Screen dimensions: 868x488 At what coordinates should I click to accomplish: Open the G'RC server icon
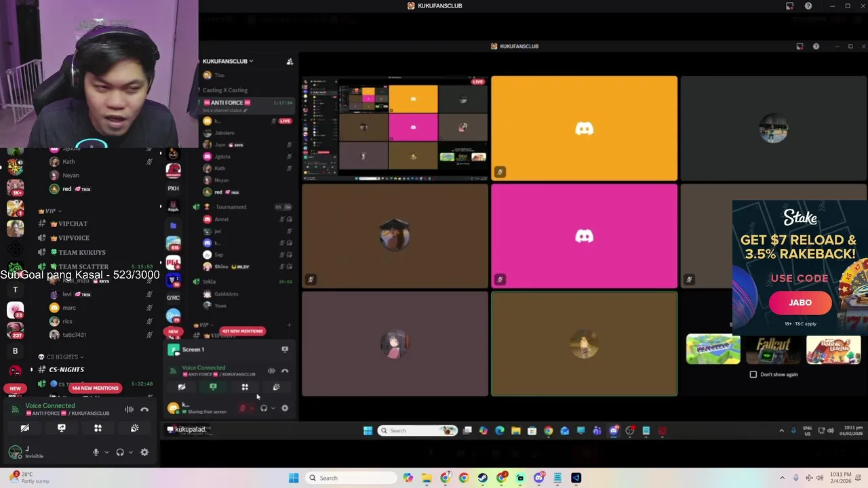pyautogui.click(x=174, y=298)
